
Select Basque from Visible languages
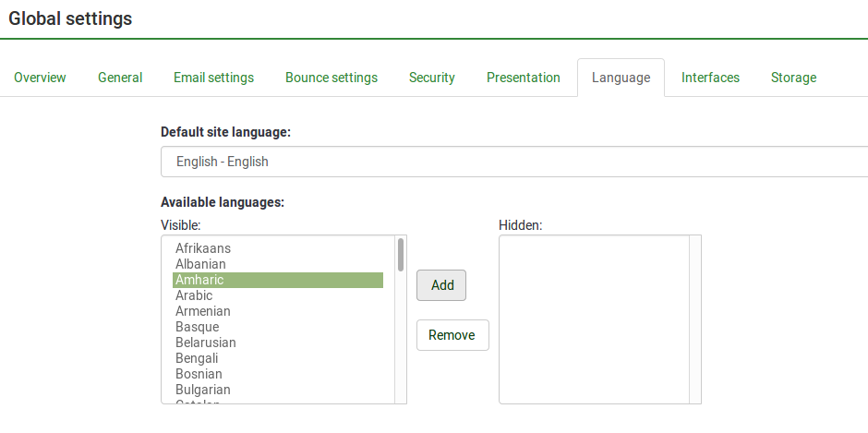[198, 327]
